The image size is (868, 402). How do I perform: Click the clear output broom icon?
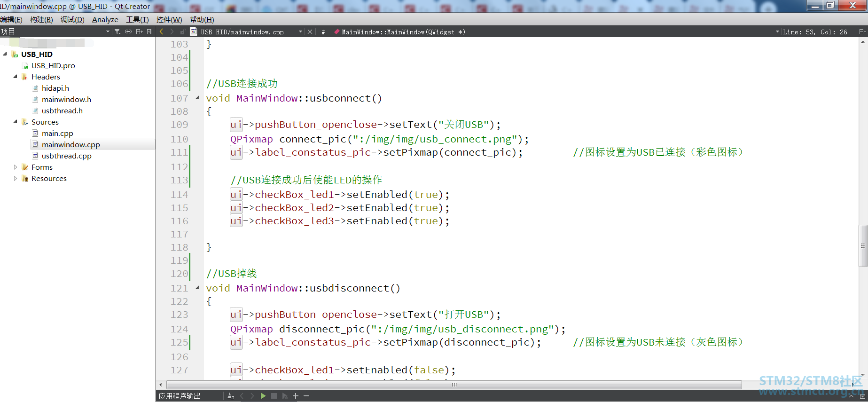[x=231, y=396]
